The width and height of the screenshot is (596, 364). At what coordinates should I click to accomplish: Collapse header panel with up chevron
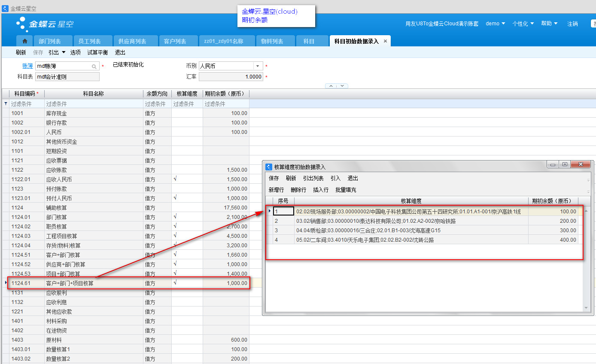(x=331, y=86)
